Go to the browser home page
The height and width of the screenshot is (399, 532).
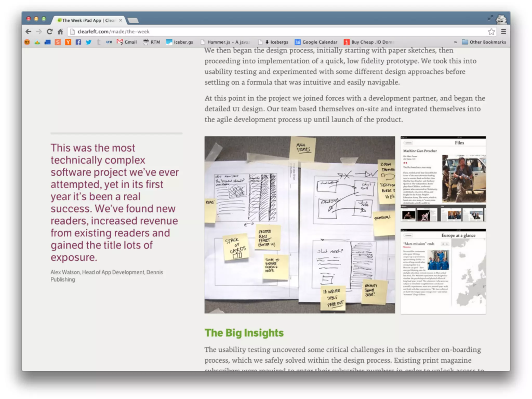tap(60, 32)
